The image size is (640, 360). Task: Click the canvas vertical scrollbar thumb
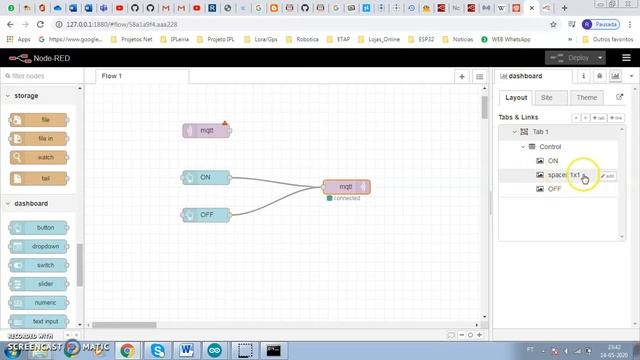(484, 107)
